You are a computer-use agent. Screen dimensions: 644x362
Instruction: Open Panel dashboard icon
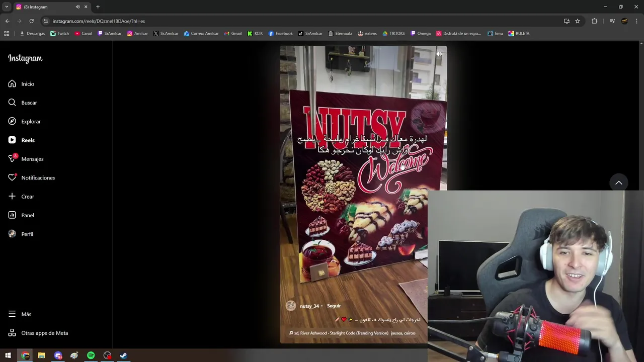(x=12, y=215)
